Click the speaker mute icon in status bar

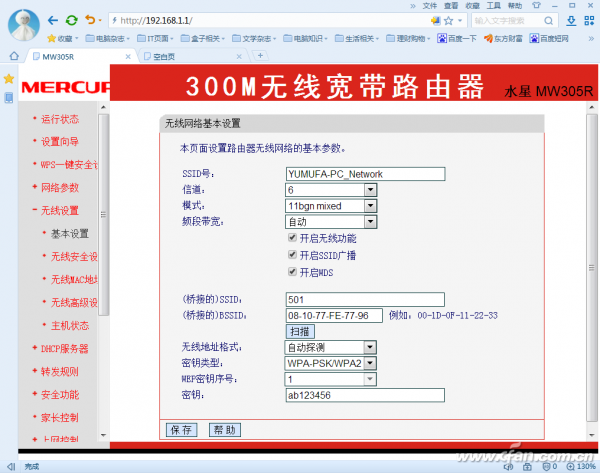tap(508, 466)
